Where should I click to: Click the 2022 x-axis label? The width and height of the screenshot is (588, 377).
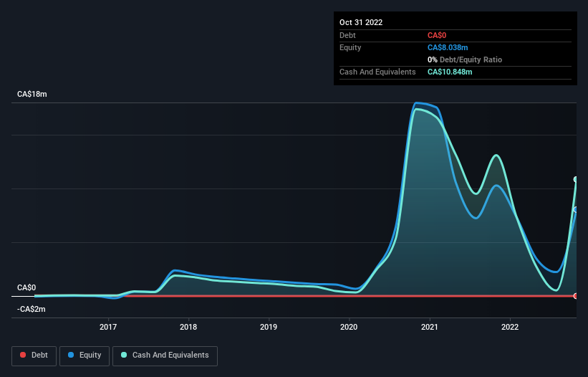pos(510,327)
